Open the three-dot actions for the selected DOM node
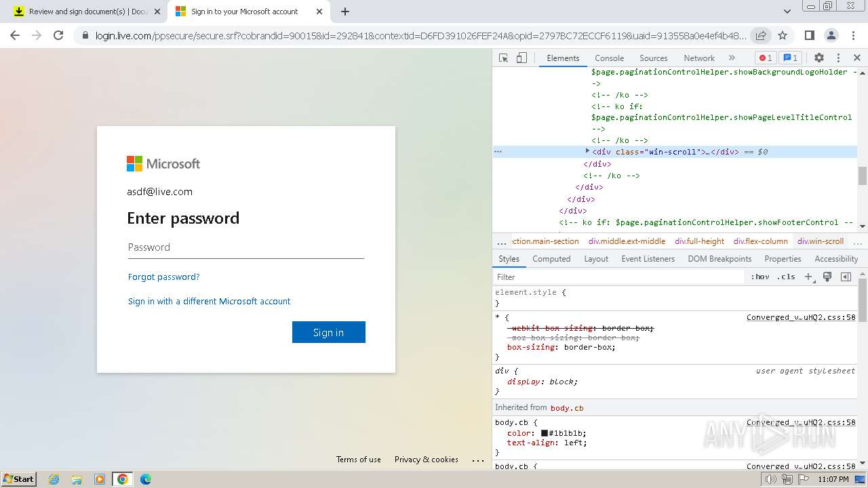 tap(498, 152)
